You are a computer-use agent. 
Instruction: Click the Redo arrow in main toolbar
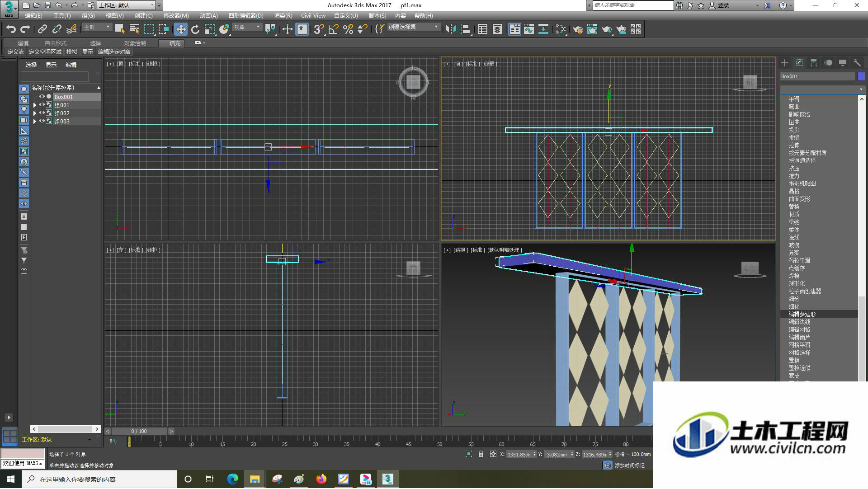tap(25, 29)
